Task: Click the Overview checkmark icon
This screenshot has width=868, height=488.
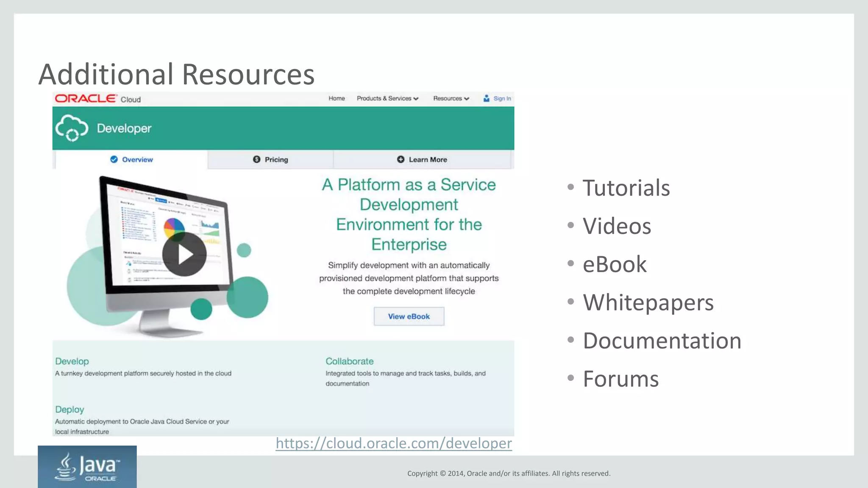Action: 114,159
